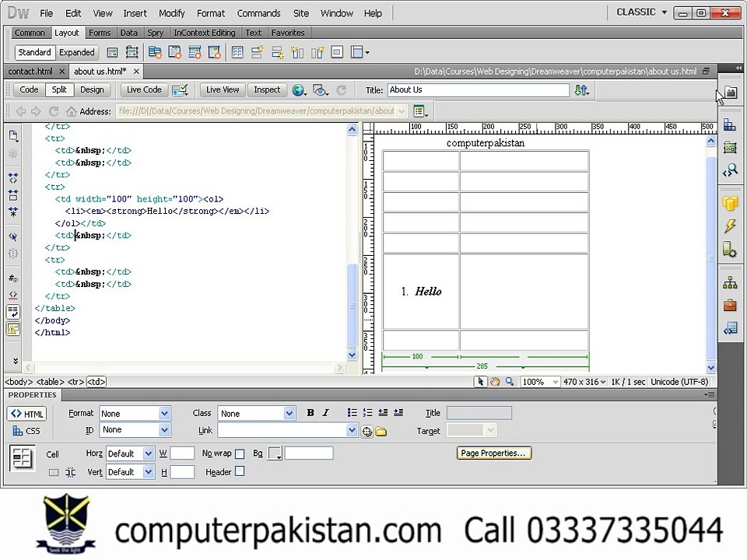
Task: Select HTML properties mode
Action: point(27,414)
